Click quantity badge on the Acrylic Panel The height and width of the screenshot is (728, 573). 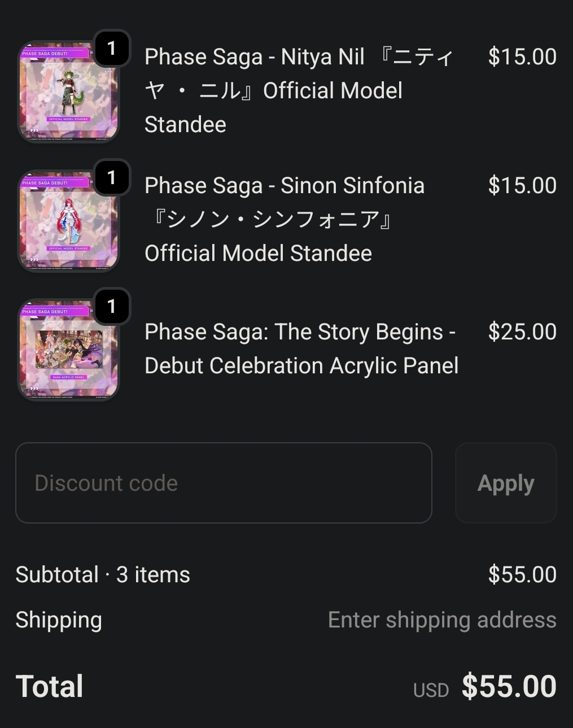[x=112, y=307]
